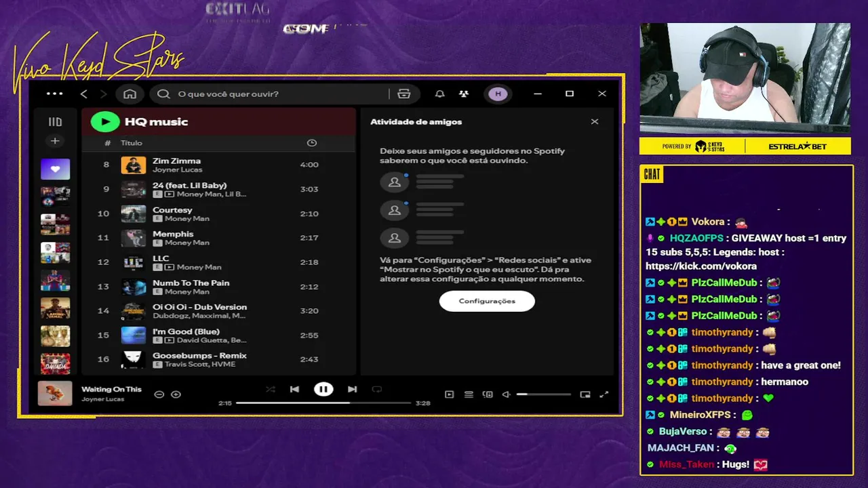Click the Configurações button
This screenshot has width=868, height=488.
tap(487, 301)
